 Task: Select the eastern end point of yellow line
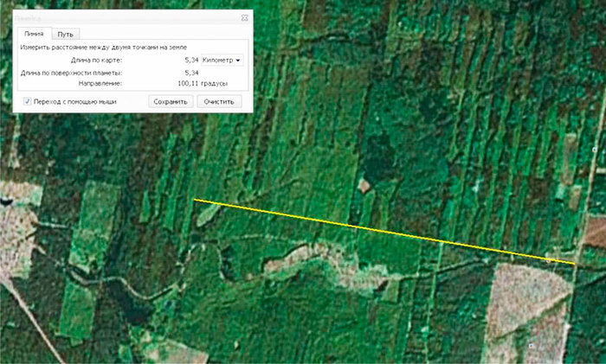(x=574, y=262)
